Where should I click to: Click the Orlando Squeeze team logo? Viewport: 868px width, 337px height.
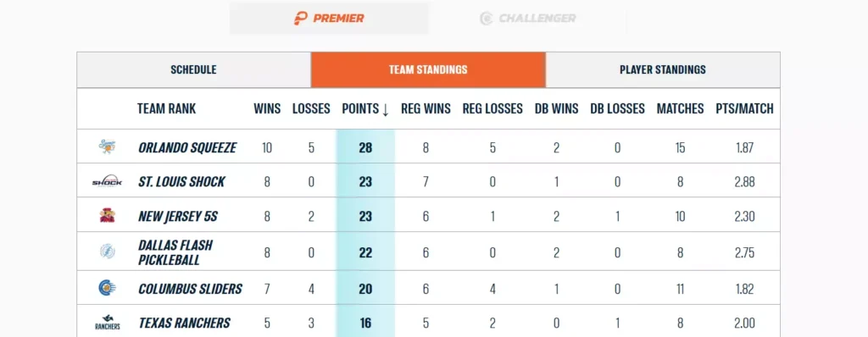click(x=107, y=146)
